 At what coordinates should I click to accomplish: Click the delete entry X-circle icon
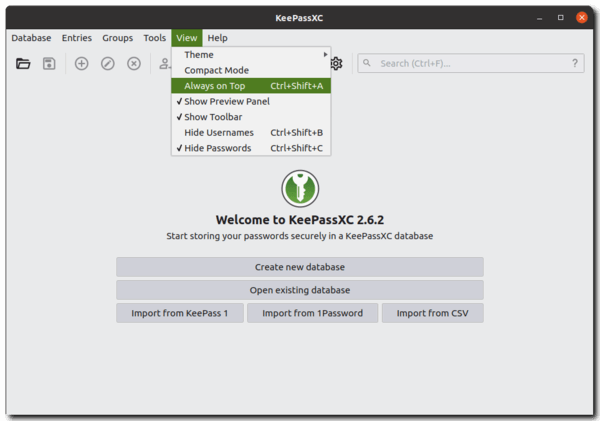point(134,63)
